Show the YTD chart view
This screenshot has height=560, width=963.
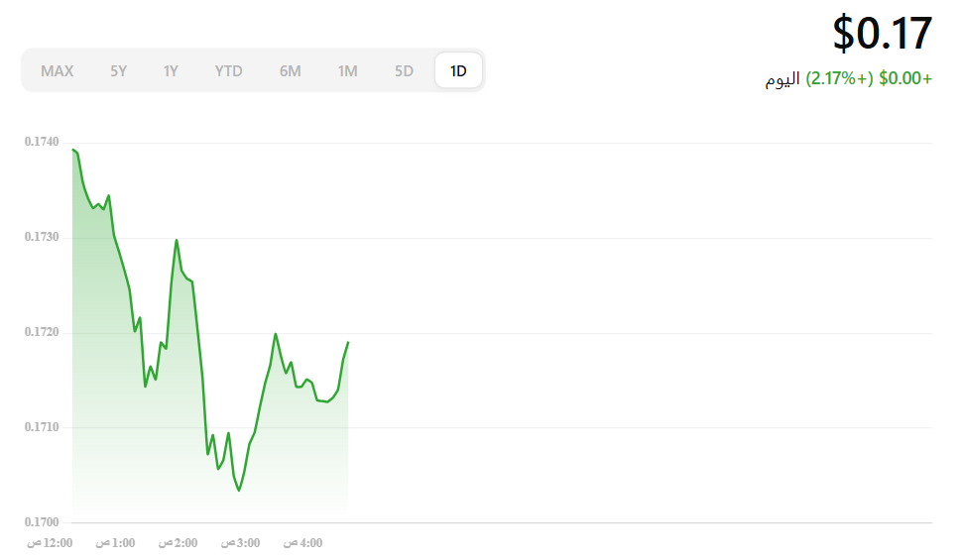coord(229,70)
